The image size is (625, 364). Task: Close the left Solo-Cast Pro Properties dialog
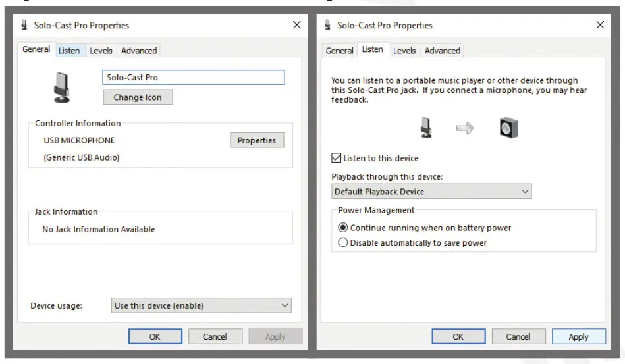click(x=296, y=26)
